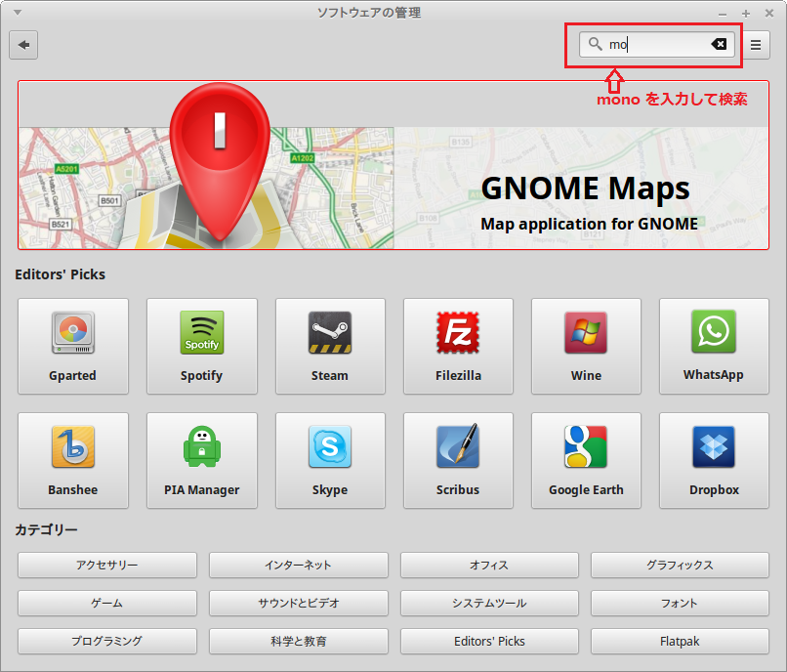Open the Filezilla app tile
The image size is (787, 672).
click(x=458, y=346)
